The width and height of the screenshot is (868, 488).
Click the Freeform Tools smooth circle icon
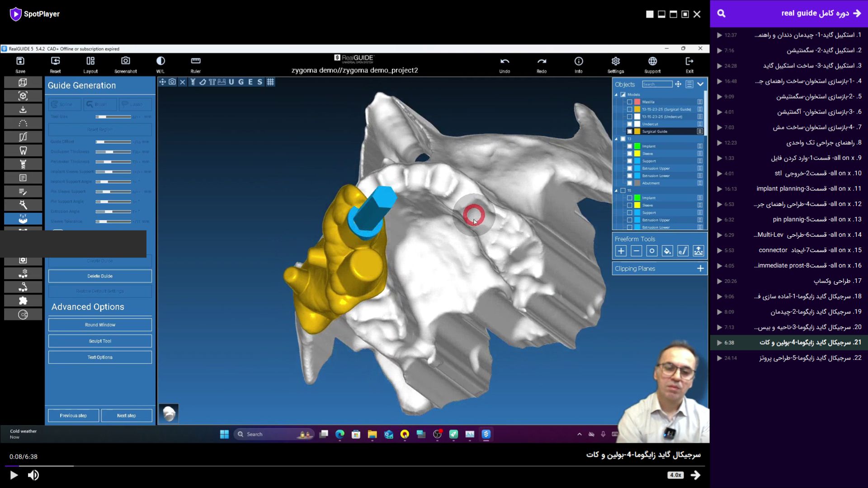click(x=651, y=251)
